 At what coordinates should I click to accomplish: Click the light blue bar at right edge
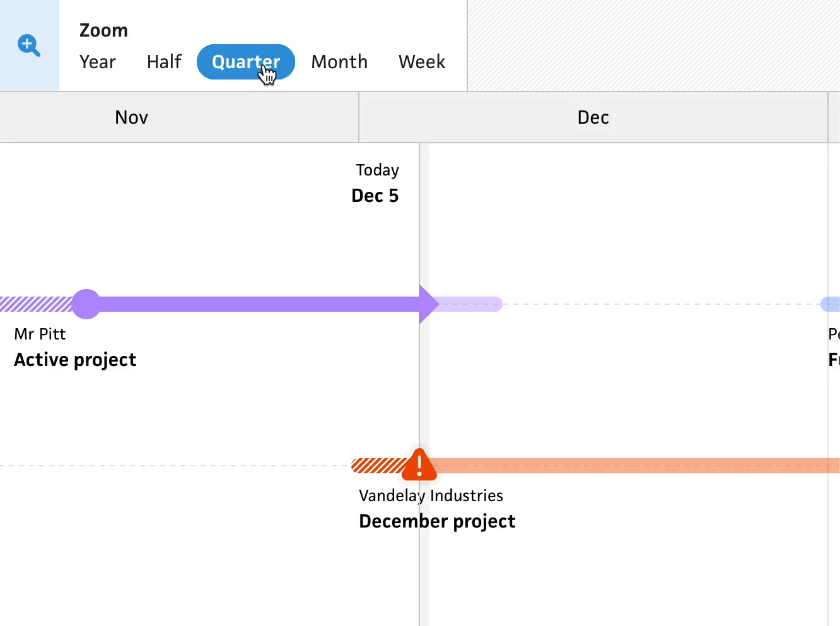point(831,304)
